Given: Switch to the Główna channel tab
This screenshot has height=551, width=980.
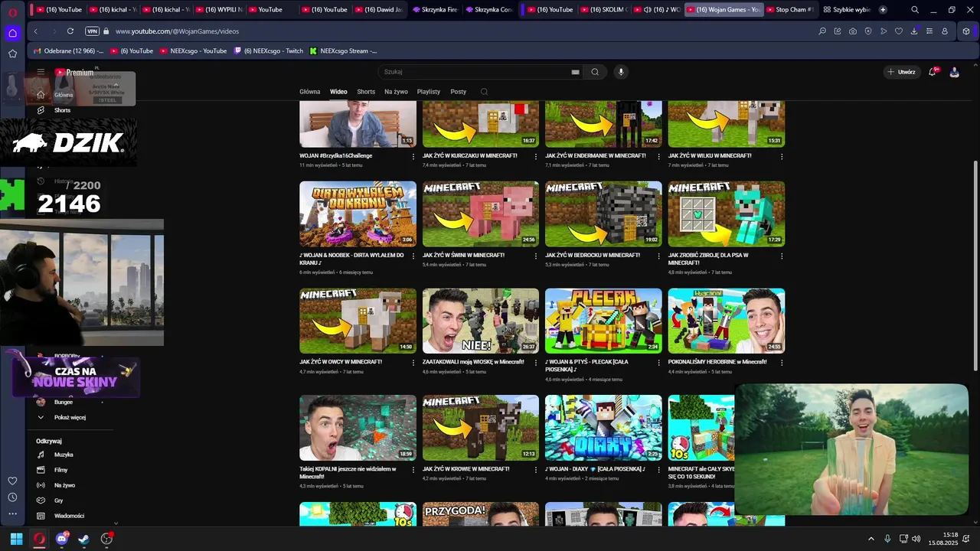Looking at the screenshot, I should pyautogui.click(x=310, y=92).
